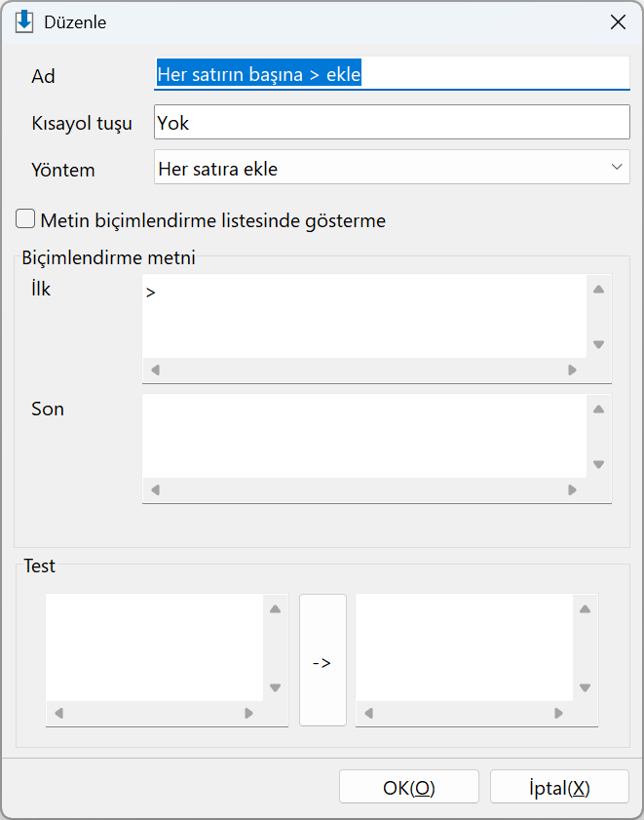644x820 pixels.
Task: Click the Düzenle title bar download icon
Action: pyautogui.click(x=24, y=22)
